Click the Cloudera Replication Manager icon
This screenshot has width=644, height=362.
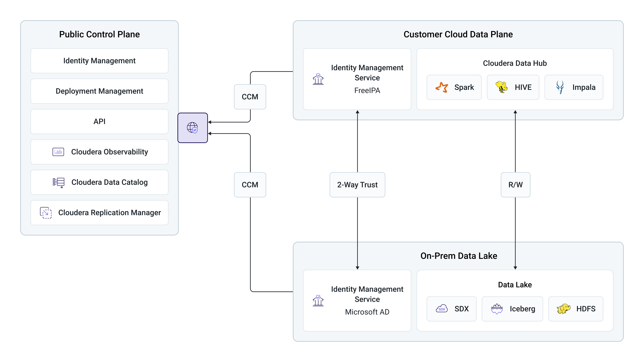pyautogui.click(x=46, y=213)
